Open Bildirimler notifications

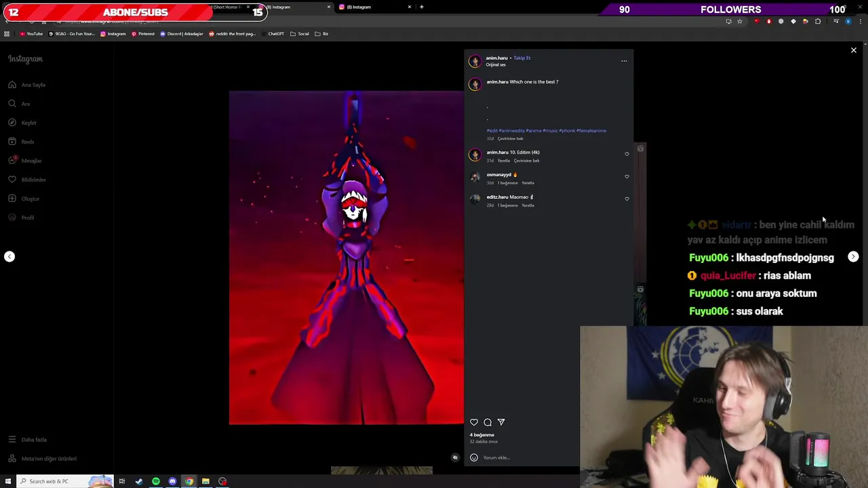[27, 180]
